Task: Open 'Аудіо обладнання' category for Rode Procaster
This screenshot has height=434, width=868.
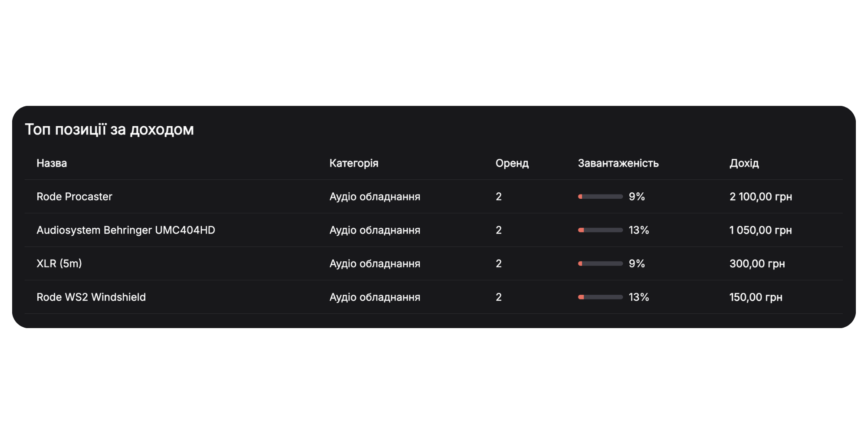Action: pos(375,196)
